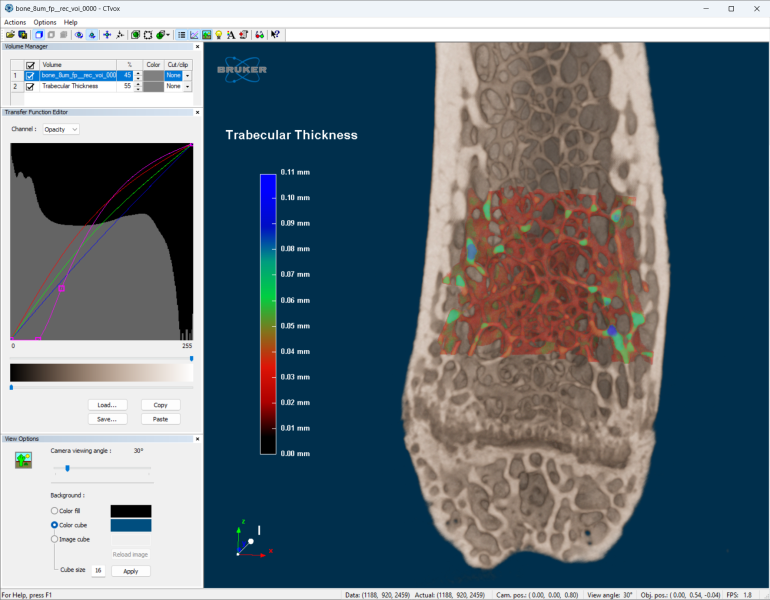Expand Cut/clip dropdown for bone_8um volume
Image resolution: width=770 pixels, height=600 pixels.
[187, 76]
